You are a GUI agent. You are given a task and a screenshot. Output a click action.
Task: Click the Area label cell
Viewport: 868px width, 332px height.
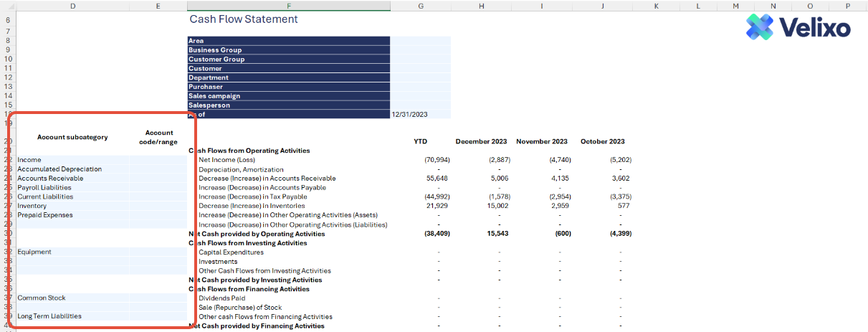289,41
